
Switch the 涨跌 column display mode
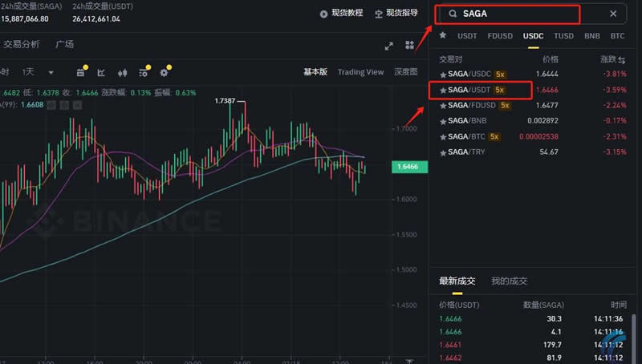(x=622, y=59)
